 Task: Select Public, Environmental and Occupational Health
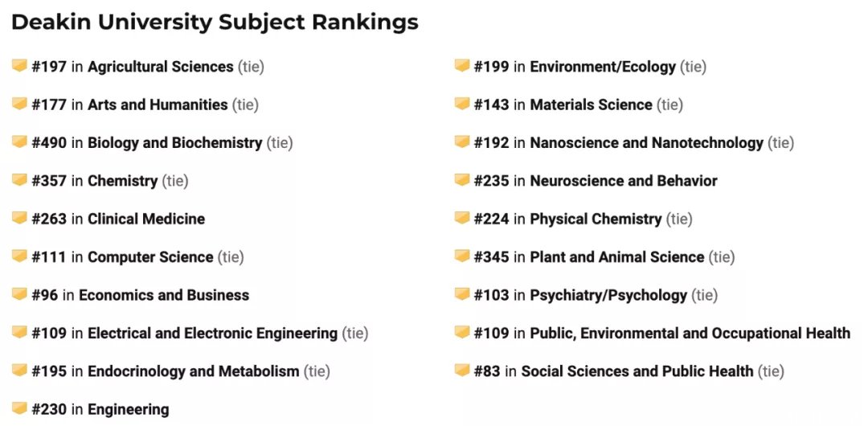[x=690, y=334]
